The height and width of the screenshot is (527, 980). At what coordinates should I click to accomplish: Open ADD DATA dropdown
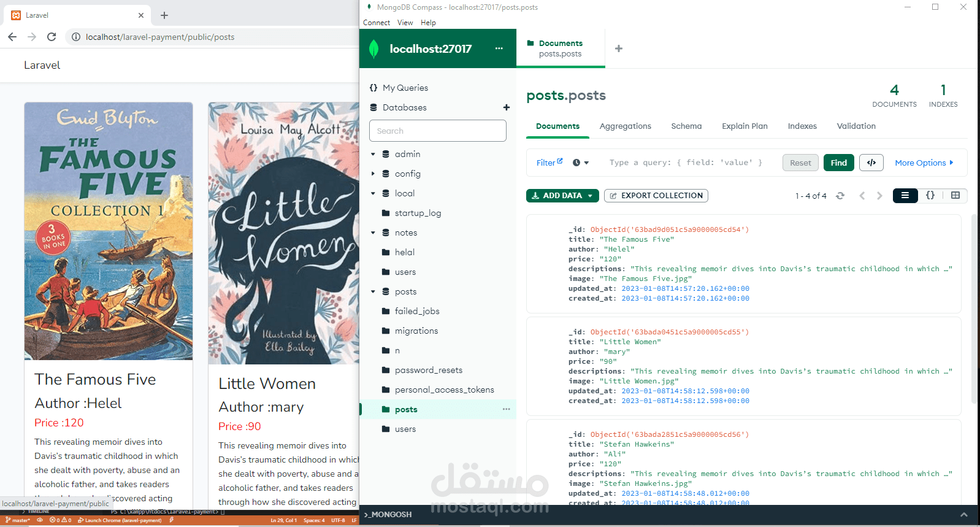tap(562, 196)
